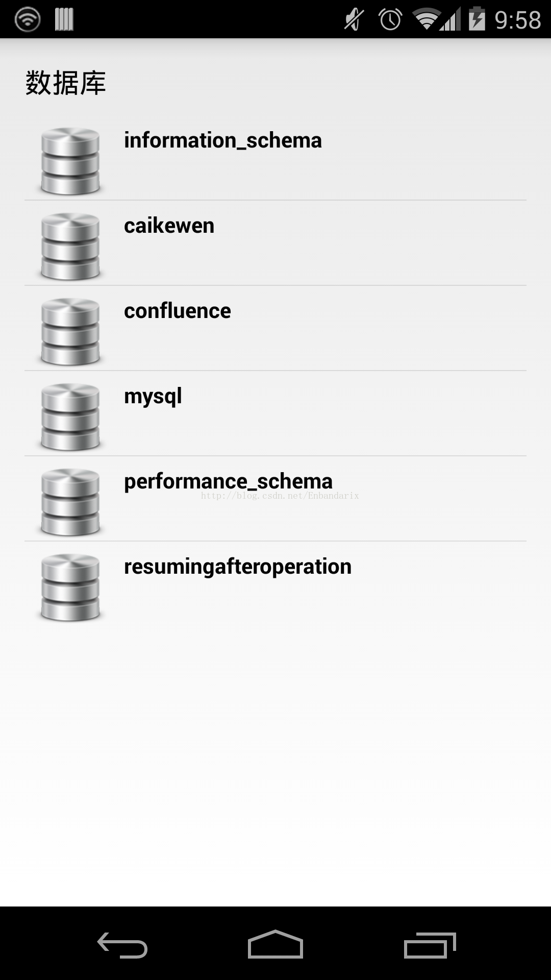Tap the Wi-Fi hotspot notification icon
This screenshot has height=980, width=551.
pos(28,19)
